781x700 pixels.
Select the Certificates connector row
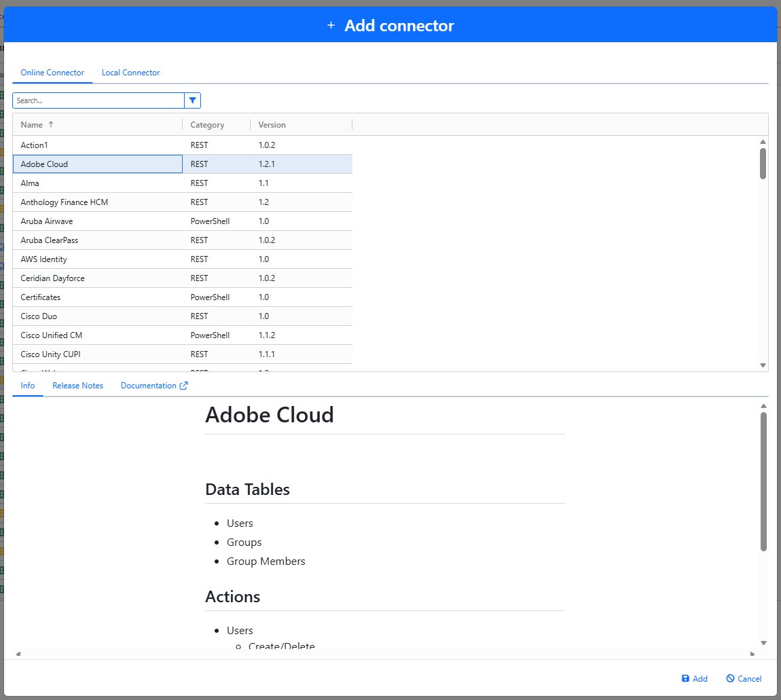tap(182, 297)
